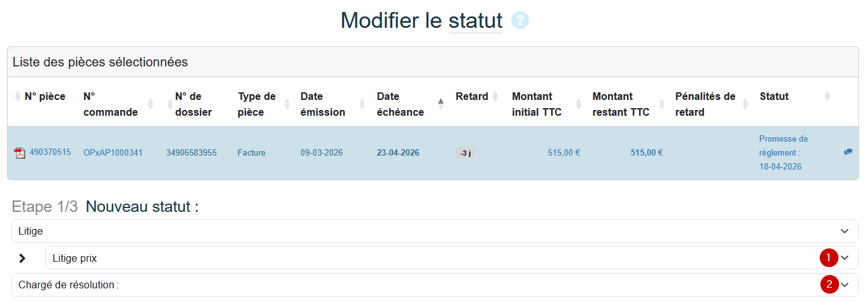Viewport: 868px width, 301px height.
Task: Open invoice number 490370515 link
Action: [x=50, y=152]
